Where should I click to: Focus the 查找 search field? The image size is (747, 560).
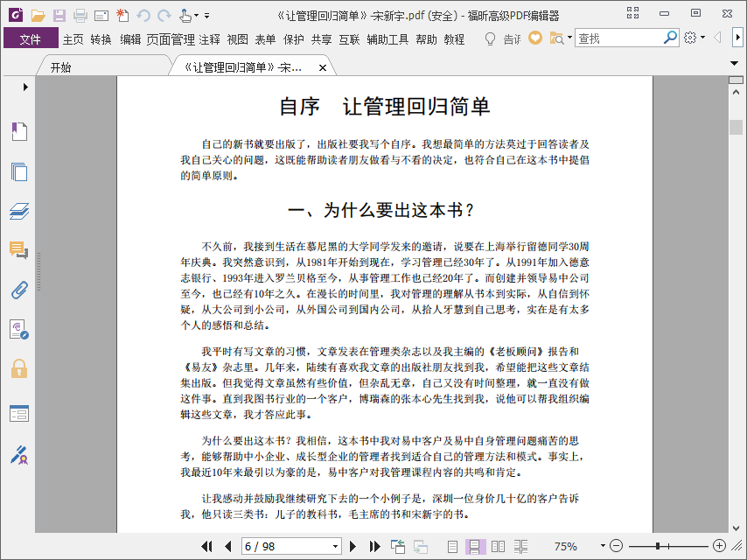tap(618, 38)
